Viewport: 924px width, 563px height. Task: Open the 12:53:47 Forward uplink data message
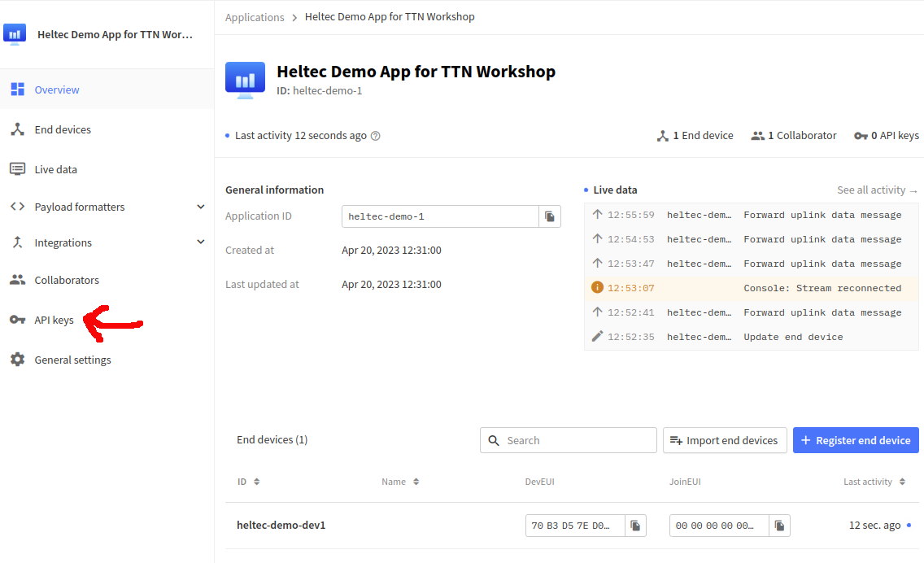tap(751, 264)
